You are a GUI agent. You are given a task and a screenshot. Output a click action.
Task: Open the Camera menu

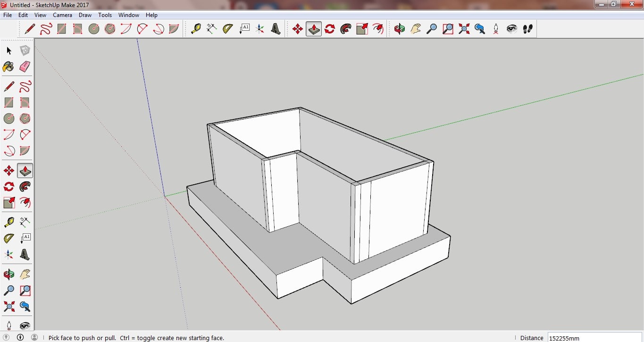click(62, 15)
